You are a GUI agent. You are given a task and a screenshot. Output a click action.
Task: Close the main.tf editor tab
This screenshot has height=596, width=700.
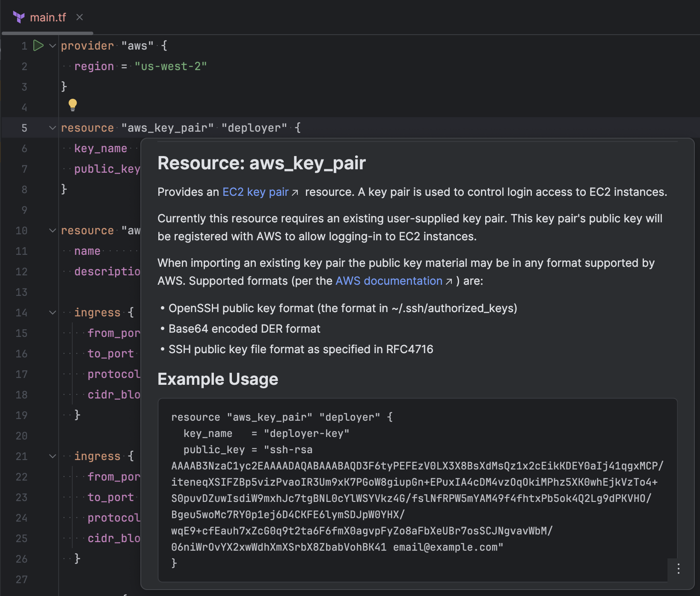[80, 18]
